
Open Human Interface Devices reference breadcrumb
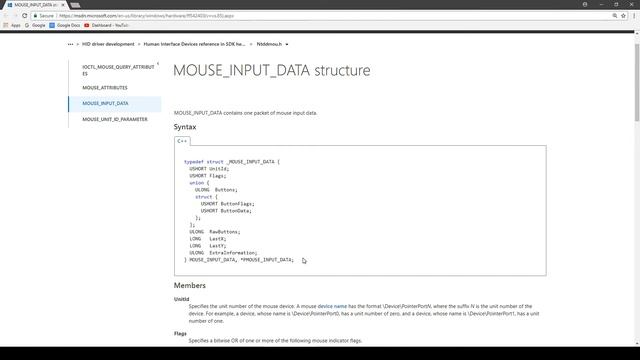[x=194, y=44]
